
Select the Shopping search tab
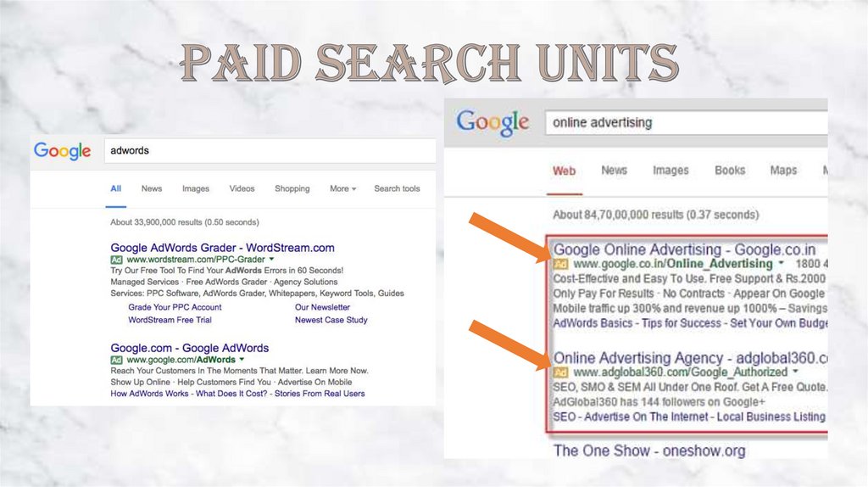(292, 188)
